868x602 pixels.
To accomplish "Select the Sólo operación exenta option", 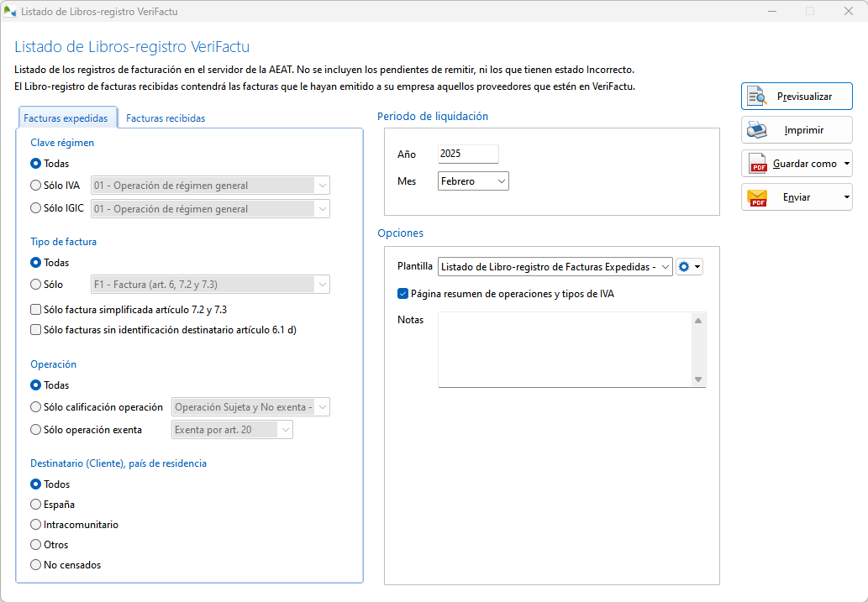I will pyautogui.click(x=35, y=430).
